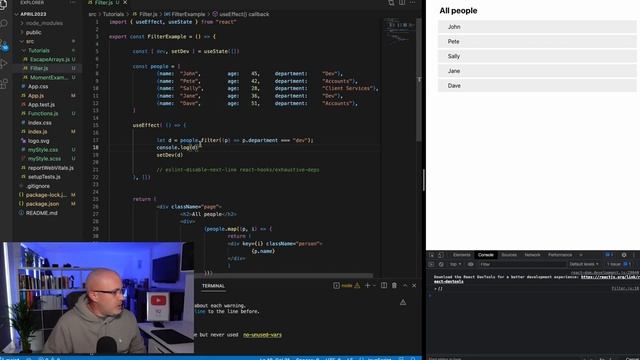
Task: Toggle console sidebar icon in DevTools
Action: click(x=431, y=264)
